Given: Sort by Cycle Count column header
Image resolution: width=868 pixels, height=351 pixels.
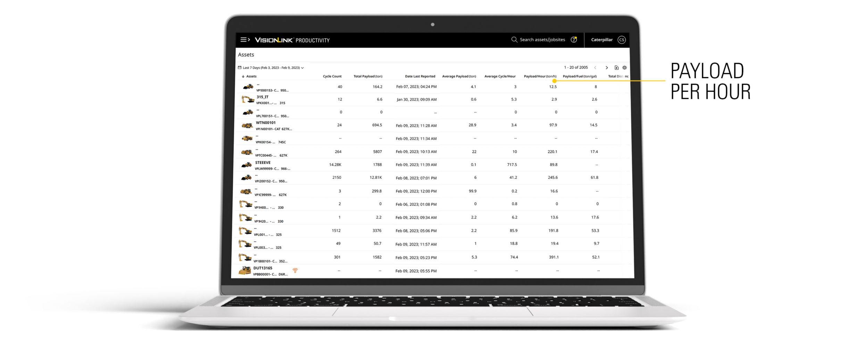Looking at the screenshot, I should (x=332, y=76).
